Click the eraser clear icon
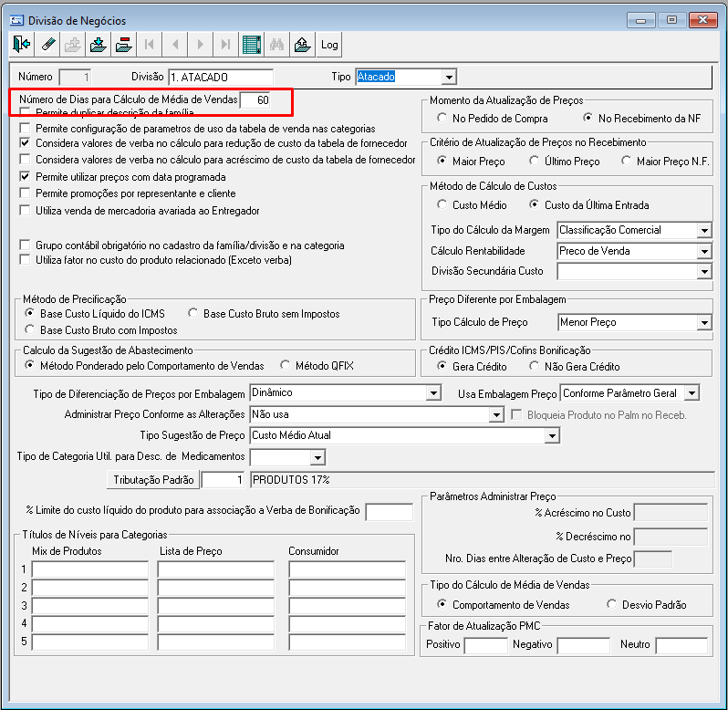This screenshot has width=728, height=710. tap(47, 45)
